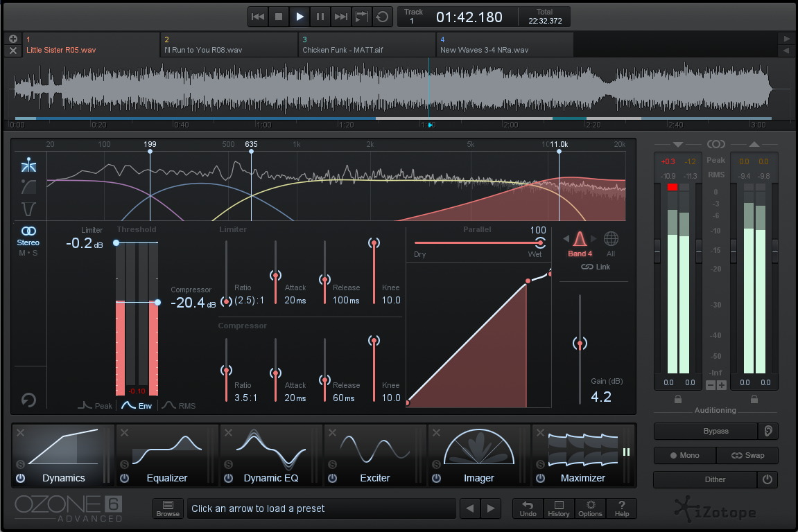Open the History panel

pos(559,508)
